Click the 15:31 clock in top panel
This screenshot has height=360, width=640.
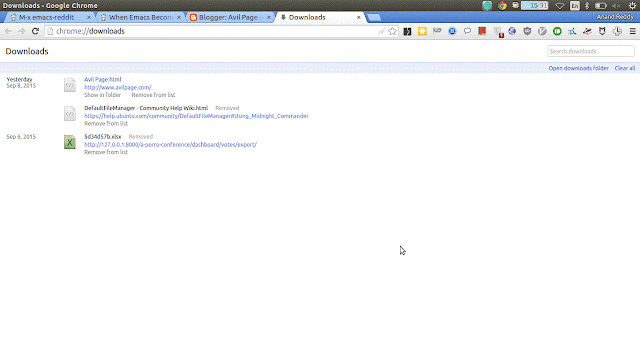coord(535,6)
